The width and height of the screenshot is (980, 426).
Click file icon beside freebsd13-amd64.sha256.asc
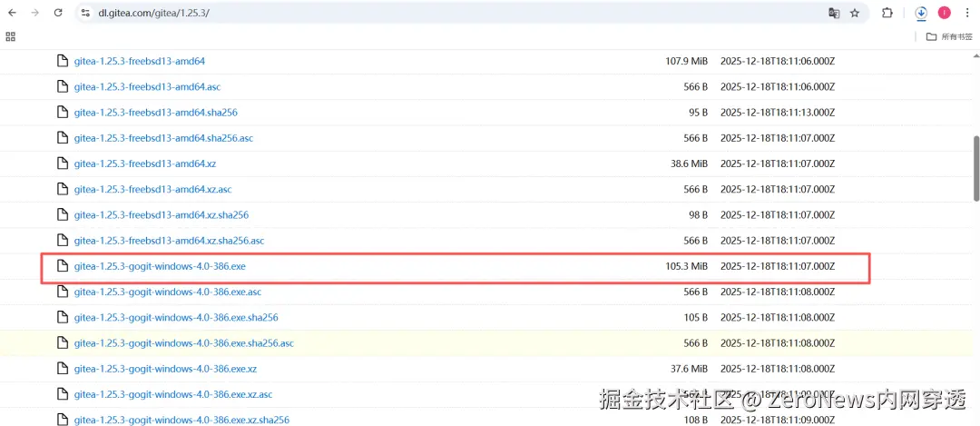(62, 138)
